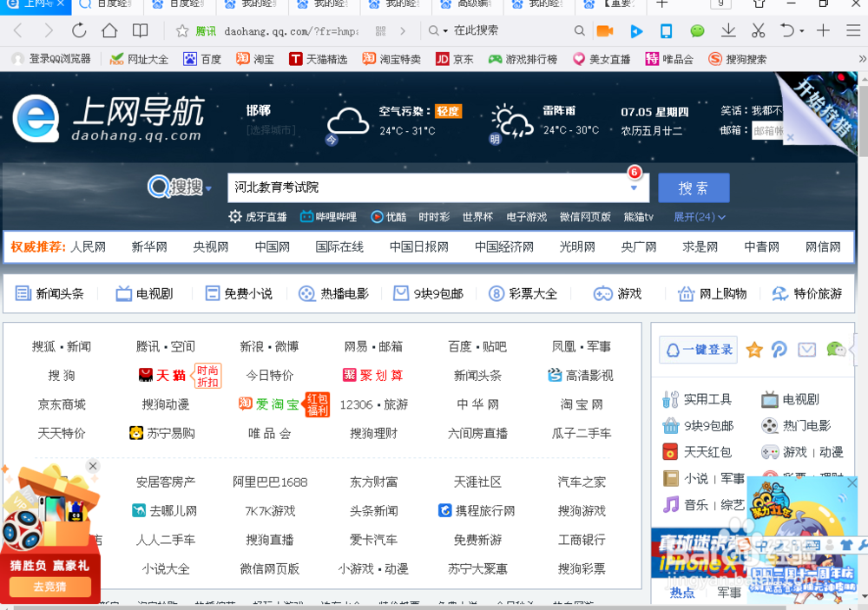Screen dimensions: 868x610
Task: Click the 搜索 search button
Action: [x=694, y=187]
